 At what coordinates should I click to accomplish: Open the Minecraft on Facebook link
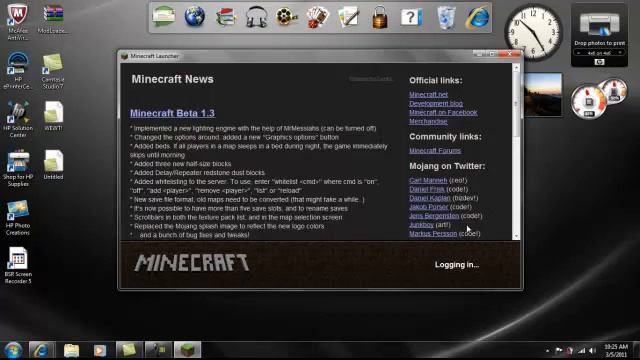[443, 112]
